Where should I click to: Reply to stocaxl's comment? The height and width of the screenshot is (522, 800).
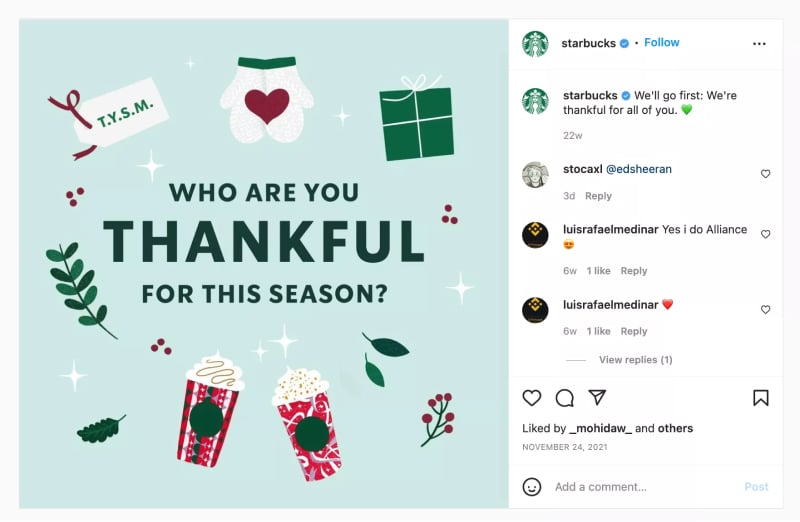coord(598,196)
